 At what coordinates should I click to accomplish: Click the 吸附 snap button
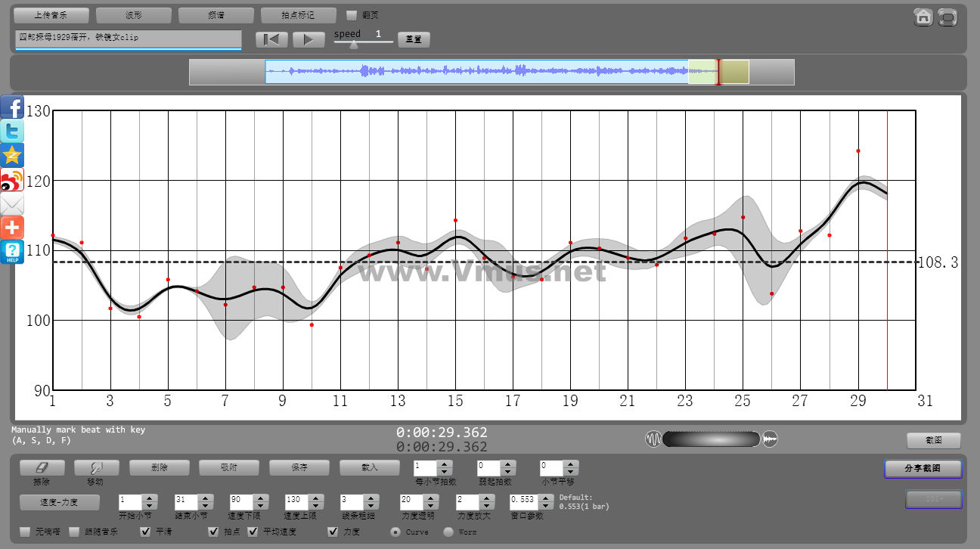click(x=229, y=468)
